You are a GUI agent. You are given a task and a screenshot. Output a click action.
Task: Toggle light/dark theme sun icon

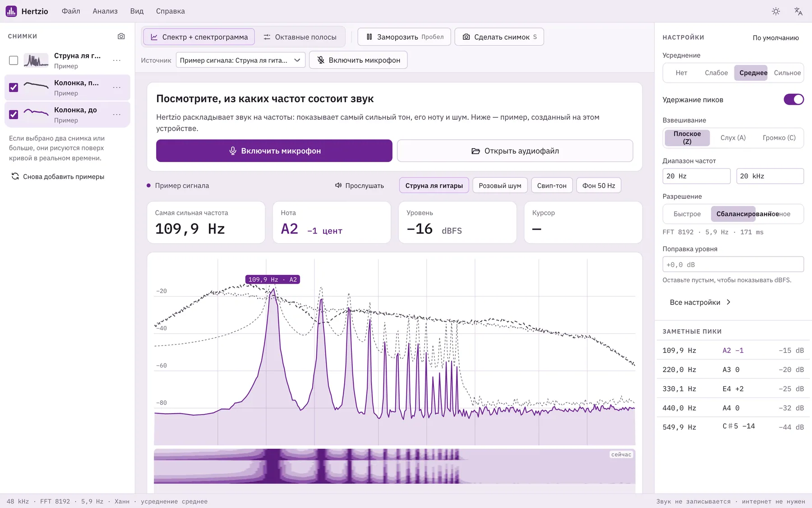coord(776,11)
